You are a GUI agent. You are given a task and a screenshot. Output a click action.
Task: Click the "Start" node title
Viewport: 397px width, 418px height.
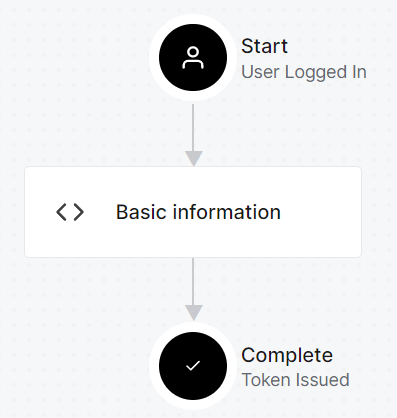coord(264,46)
